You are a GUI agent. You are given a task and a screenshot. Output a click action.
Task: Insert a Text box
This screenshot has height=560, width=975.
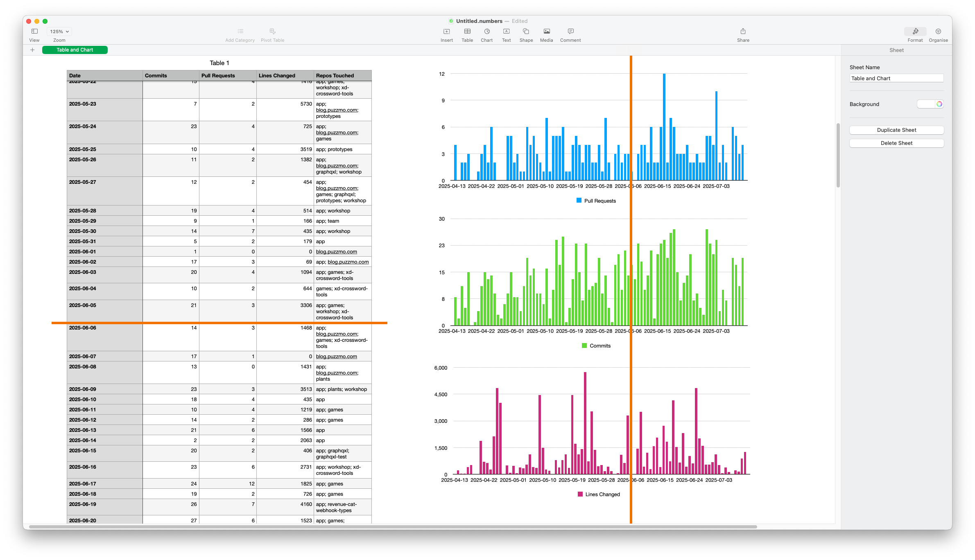[506, 32]
